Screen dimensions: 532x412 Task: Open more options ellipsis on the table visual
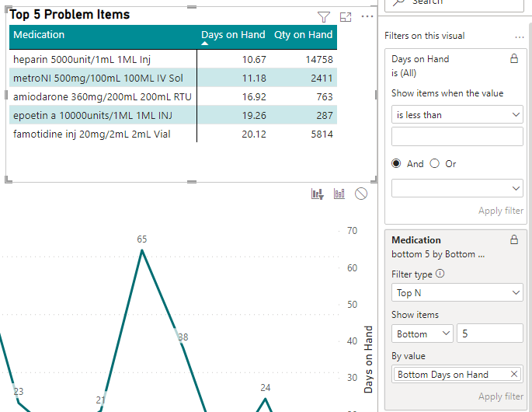367,16
